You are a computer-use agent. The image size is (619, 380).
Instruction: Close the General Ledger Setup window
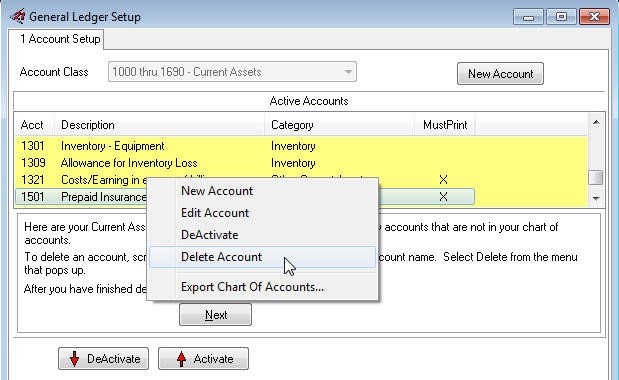pos(595,17)
